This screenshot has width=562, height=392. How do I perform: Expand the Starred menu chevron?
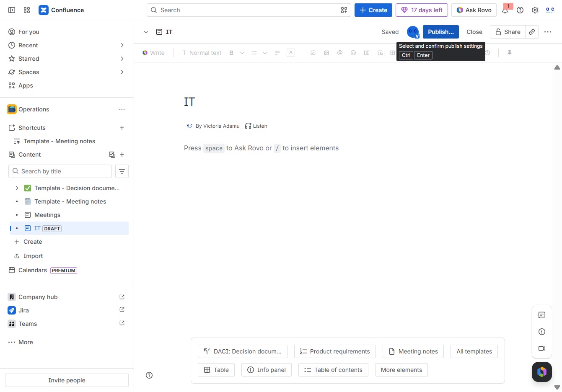tap(122, 59)
